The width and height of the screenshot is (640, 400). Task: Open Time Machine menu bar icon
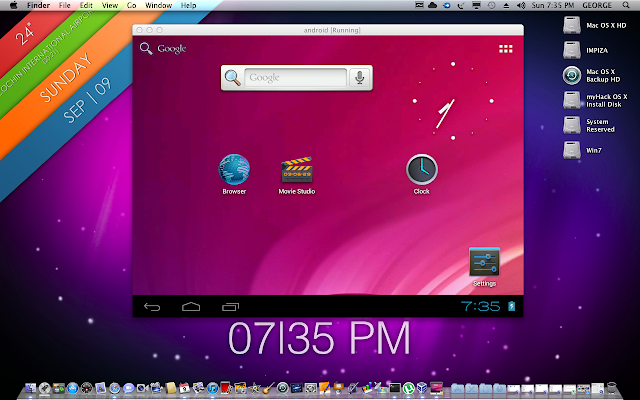(x=491, y=5)
